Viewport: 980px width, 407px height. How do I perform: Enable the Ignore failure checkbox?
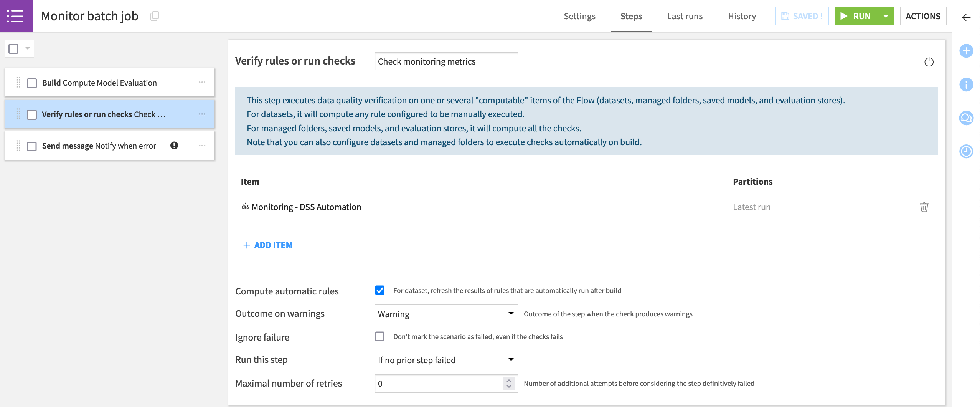(379, 337)
